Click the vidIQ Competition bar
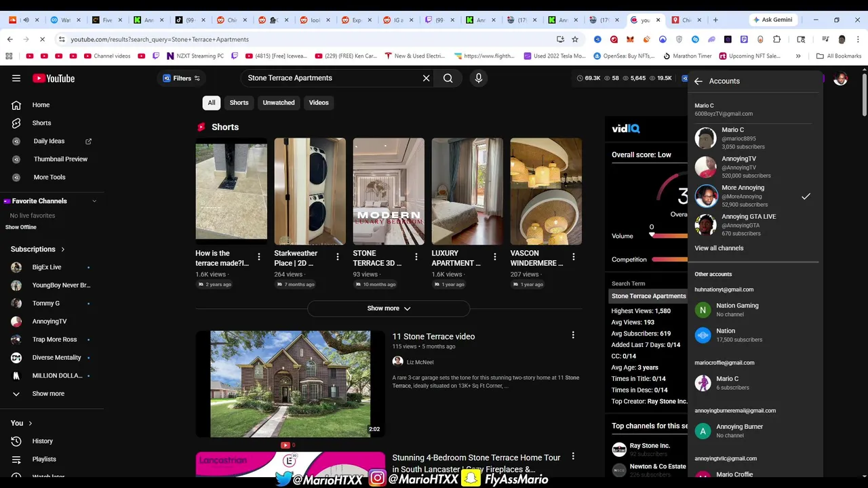Image resolution: width=868 pixels, height=488 pixels. tap(669, 260)
